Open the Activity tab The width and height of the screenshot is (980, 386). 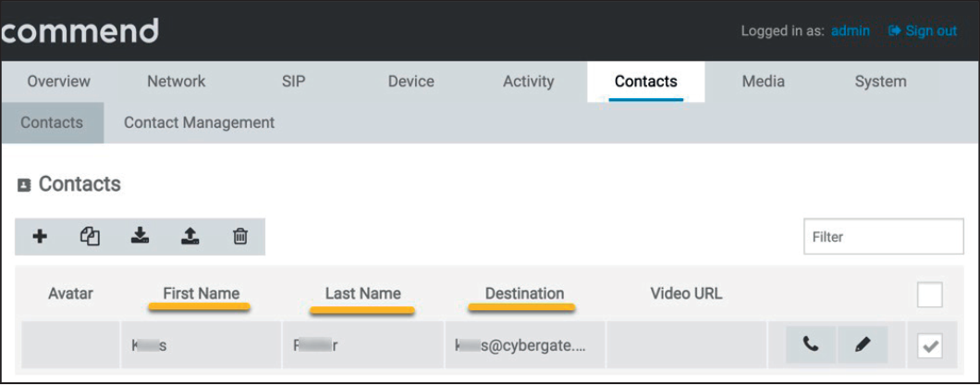click(x=528, y=81)
